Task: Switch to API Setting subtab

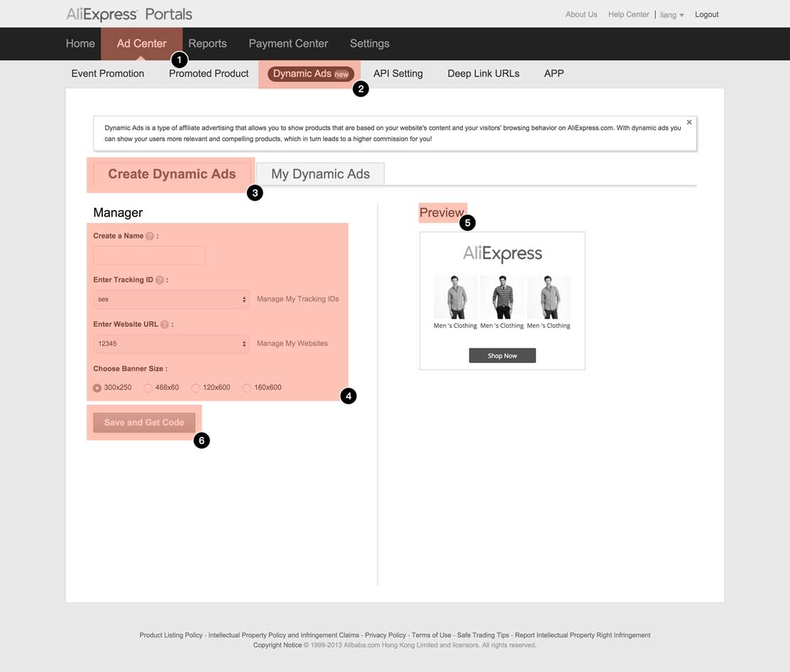Action: [x=398, y=74]
